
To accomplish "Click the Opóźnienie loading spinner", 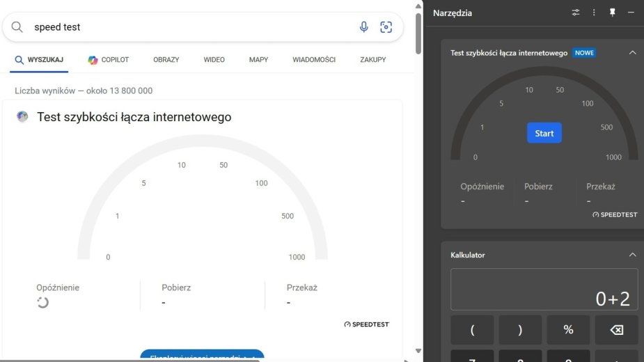I will [x=42, y=302].
